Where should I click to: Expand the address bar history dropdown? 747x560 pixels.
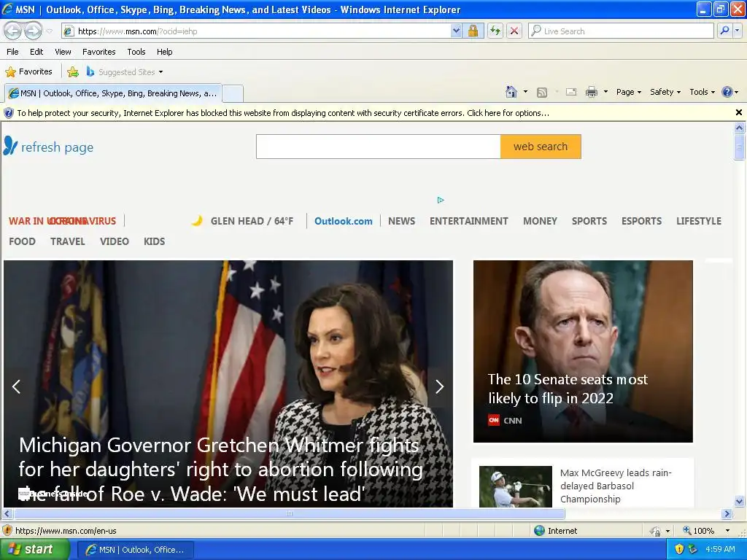pos(456,31)
